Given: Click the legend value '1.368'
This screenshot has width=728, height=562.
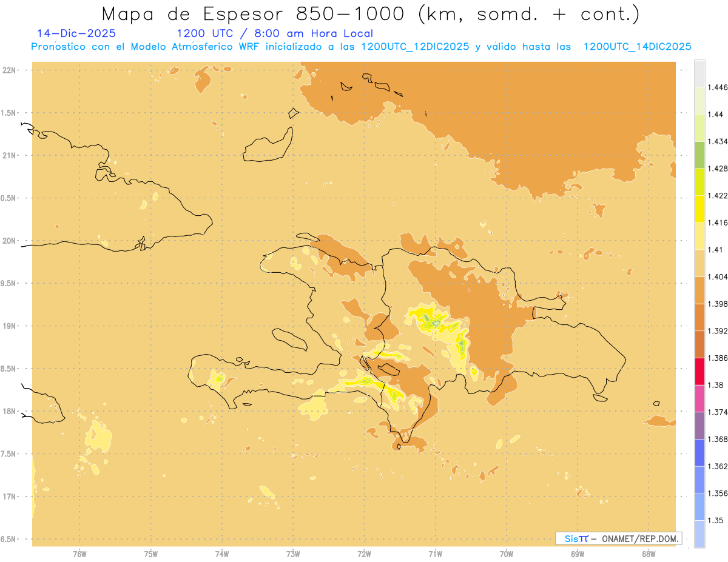Looking at the screenshot, I should (x=716, y=439).
